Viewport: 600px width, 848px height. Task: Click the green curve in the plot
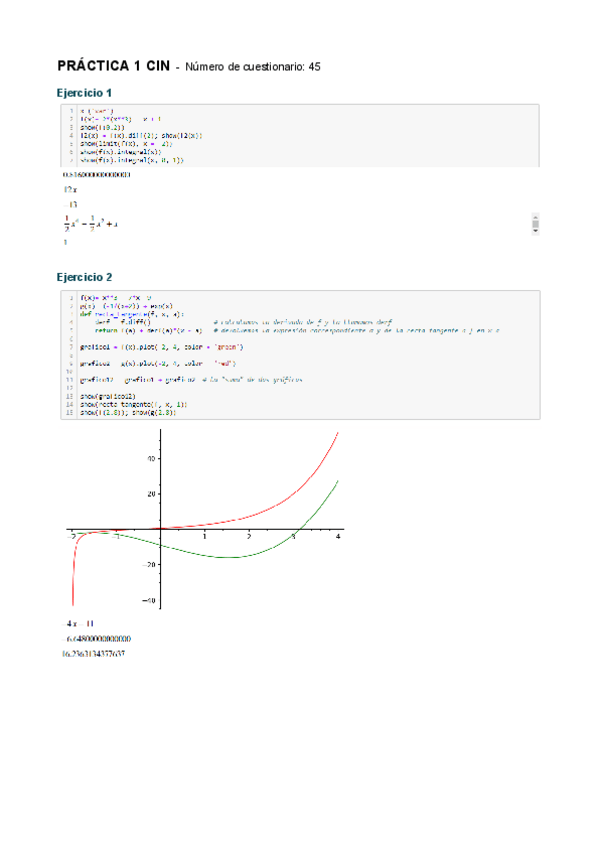250,555
